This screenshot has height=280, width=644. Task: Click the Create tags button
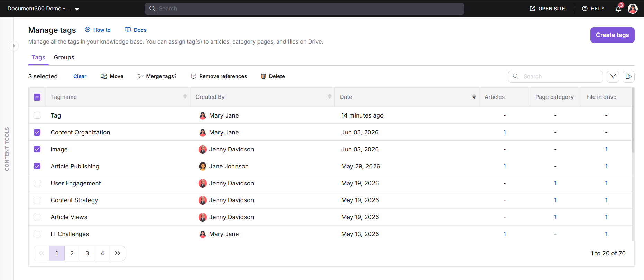612,35
